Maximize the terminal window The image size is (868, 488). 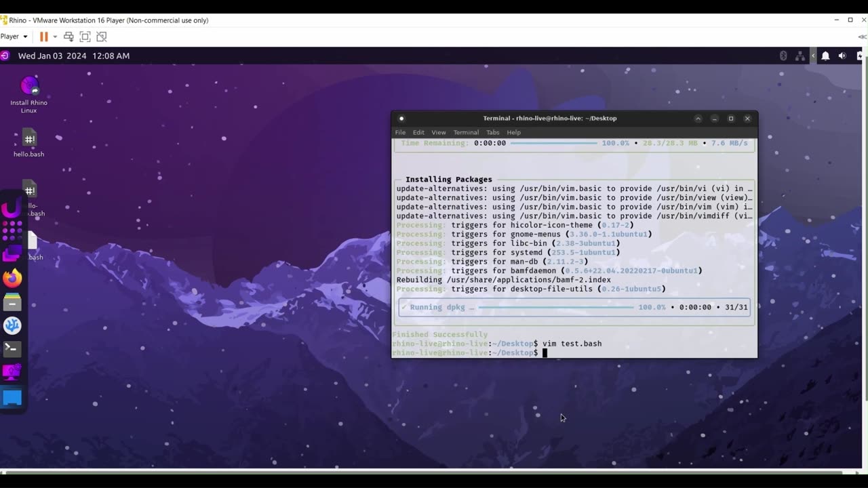click(731, 118)
